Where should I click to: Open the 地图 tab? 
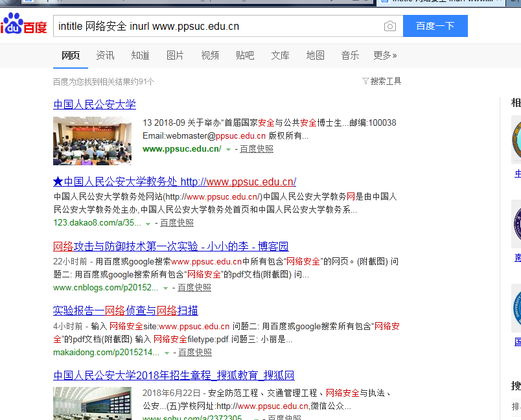315,55
